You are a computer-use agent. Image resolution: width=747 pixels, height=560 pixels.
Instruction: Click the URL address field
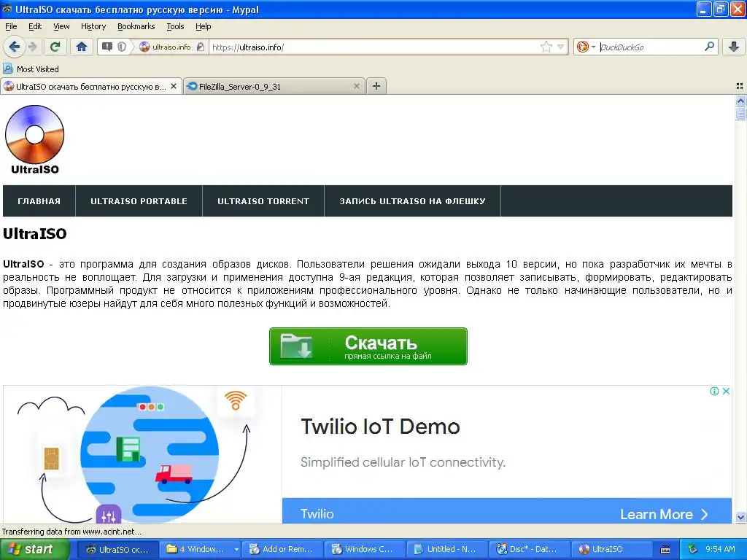tap(374, 47)
